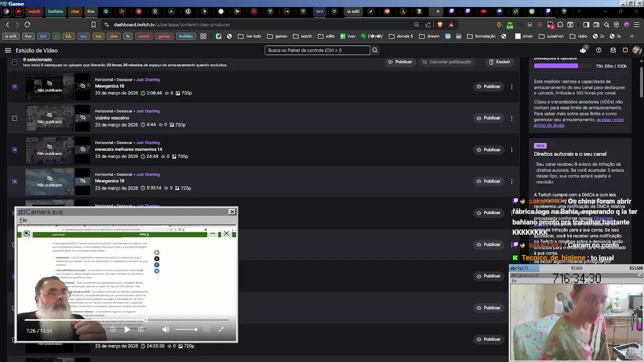Publish the Mewgenics 18 video
The image size is (644, 362).
coord(489,86)
